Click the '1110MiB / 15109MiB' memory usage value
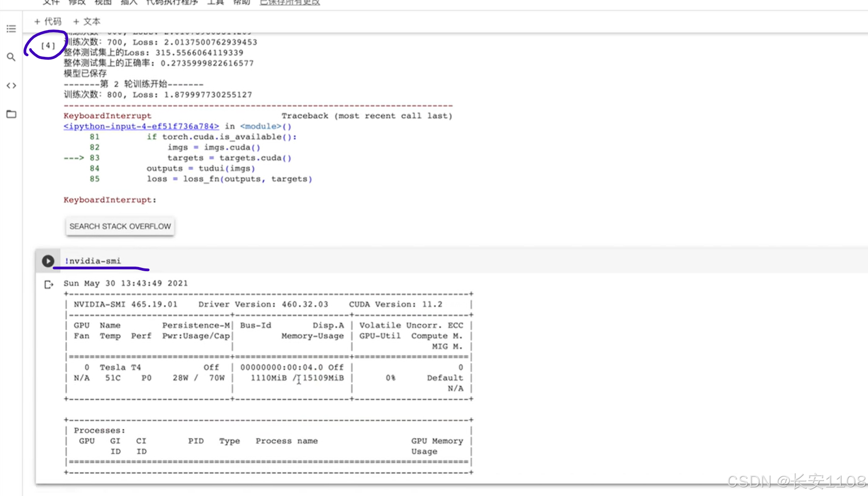This screenshot has height=496, width=868. coord(298,378)
